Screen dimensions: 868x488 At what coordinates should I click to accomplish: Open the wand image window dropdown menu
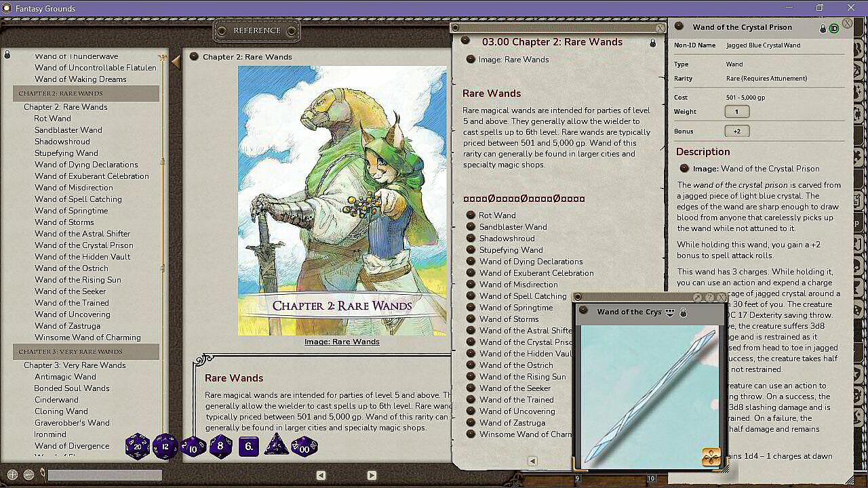pos(670,312)
